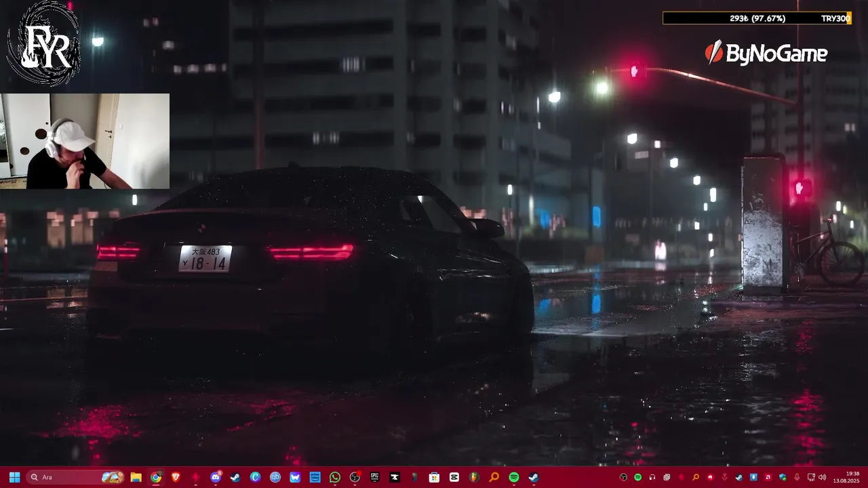Open Spotify pinned on the taskbar
Image resolution: width=868 pixels, height=488 pixels.
(514, 477)
